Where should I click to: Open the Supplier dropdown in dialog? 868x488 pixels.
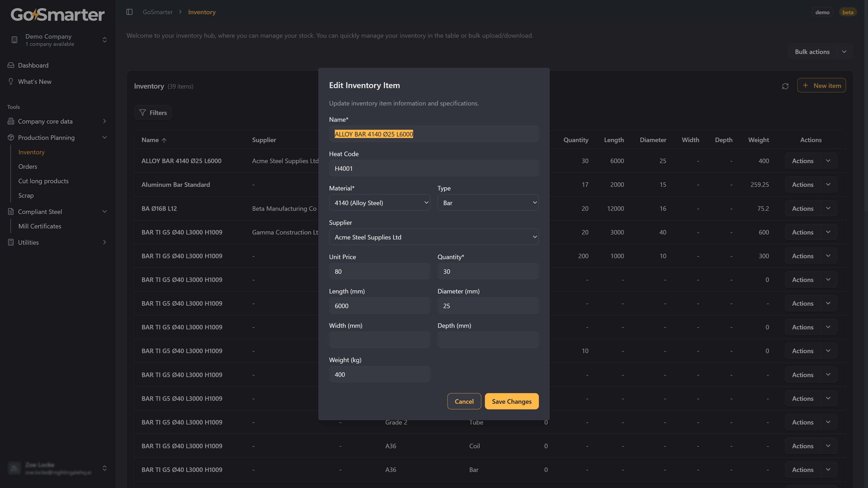click(x=433, y=237)
